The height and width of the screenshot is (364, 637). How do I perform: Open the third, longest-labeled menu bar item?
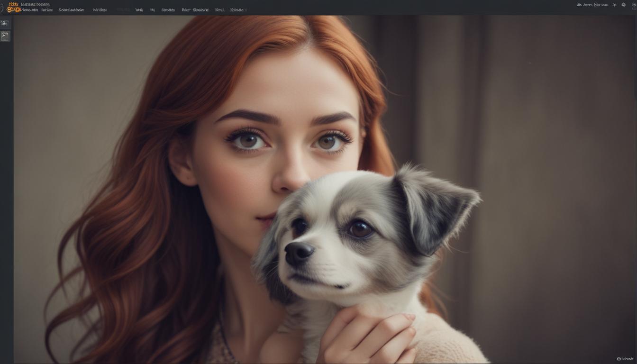[x=72, y=10]
